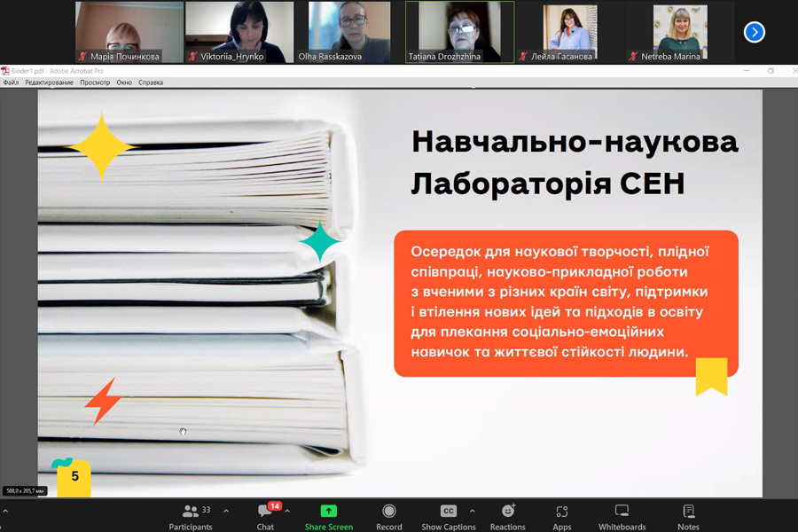798x532 pixels.
Task: Start recording with the Record button
Action: tap(389, 517)
